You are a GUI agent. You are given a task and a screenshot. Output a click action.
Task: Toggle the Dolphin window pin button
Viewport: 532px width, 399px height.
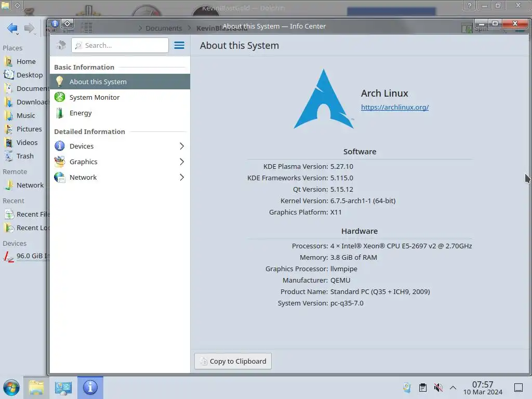coord(17,5)
